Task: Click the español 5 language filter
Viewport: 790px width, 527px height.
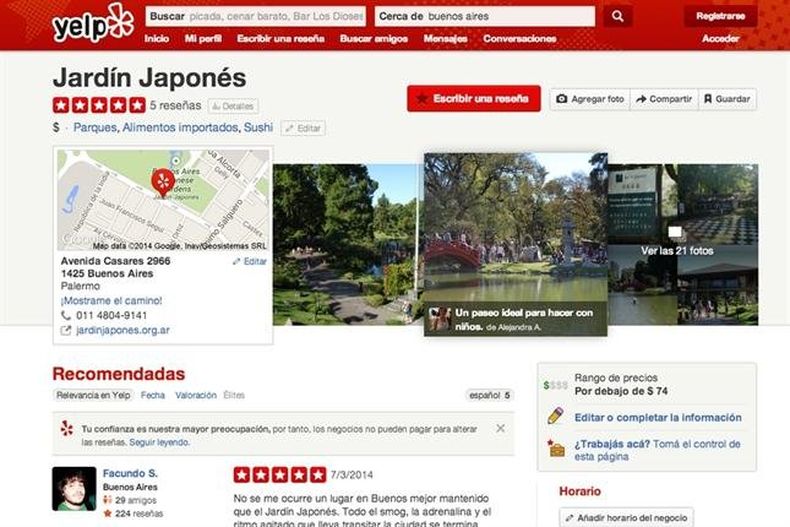Action: (489, 395)
